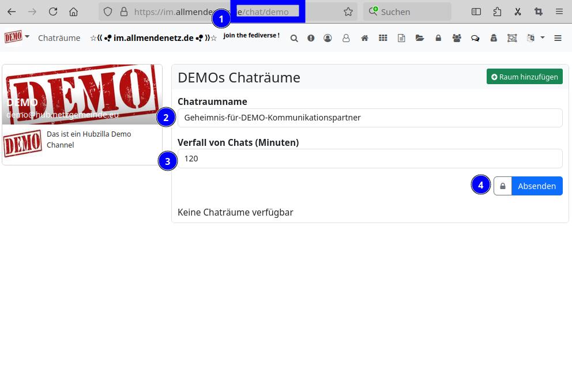Click the group/connections people icon
The width and height of the screenshot is (572, 392).
(457, 38)
